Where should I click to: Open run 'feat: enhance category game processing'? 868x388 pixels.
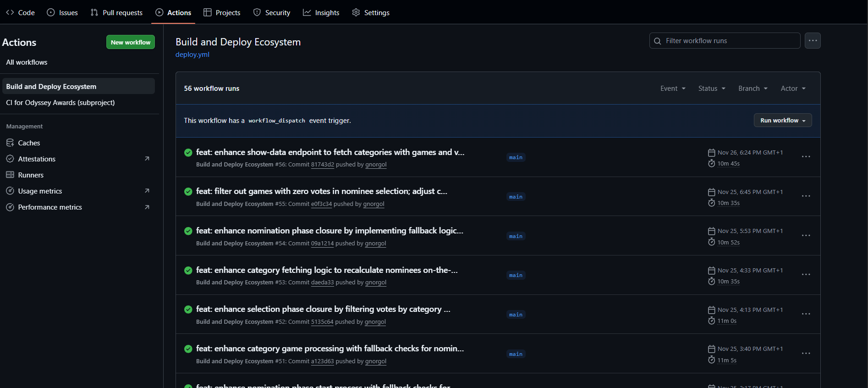330,349
